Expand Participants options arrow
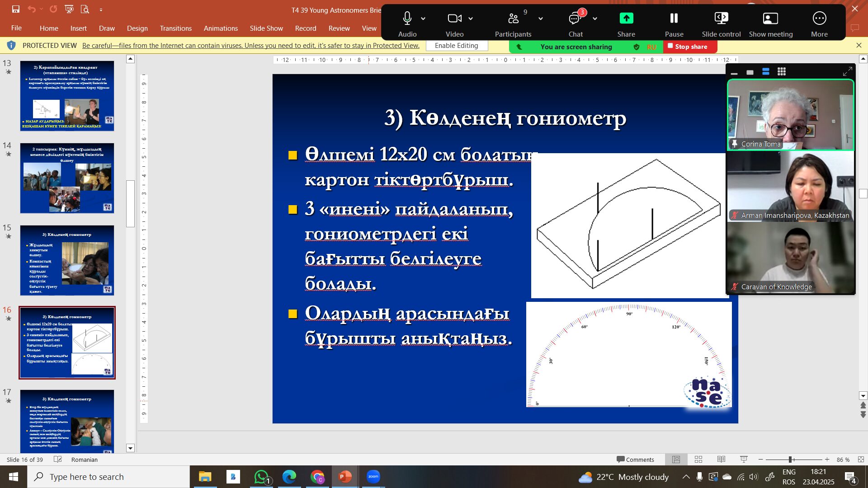868x488 pixels. click(541, 19)
